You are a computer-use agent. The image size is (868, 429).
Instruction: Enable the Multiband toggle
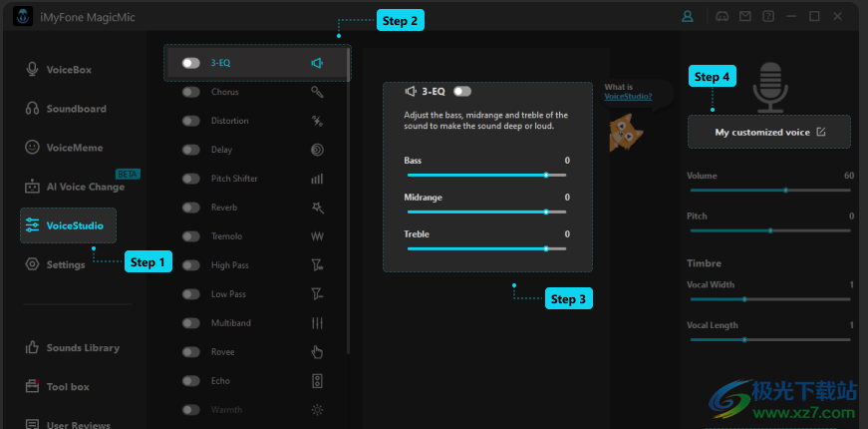[191, 322]
